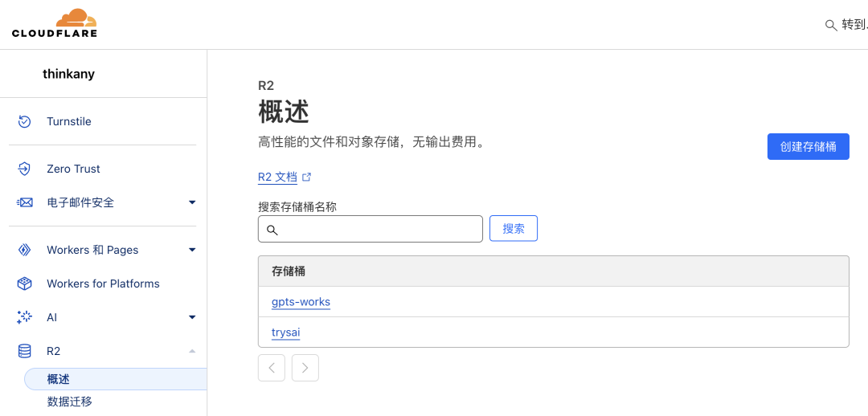Click the Cloudflare logo
Viewport: 868px width, 416px height.
(55, 23)
